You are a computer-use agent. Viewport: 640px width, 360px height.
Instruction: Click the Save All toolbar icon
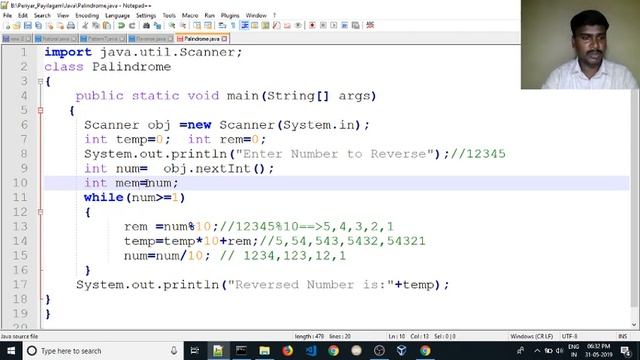pos(38,25)
